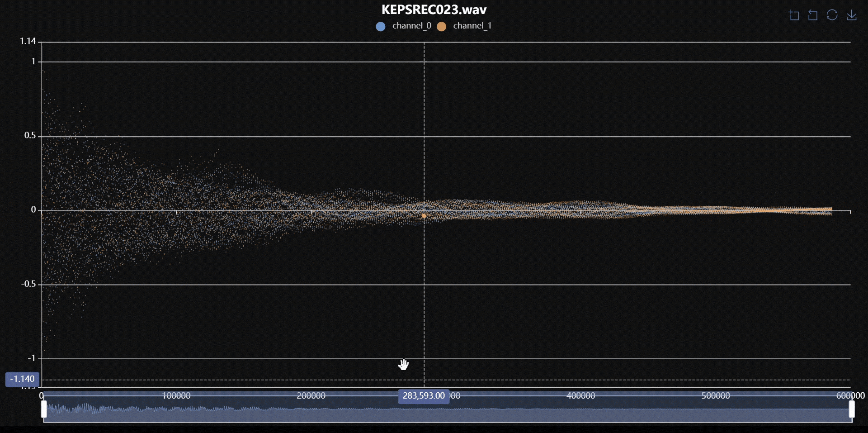The height and width of the screenshot is (433, 868).
Task: Click the 500000 x-axis tick label
Action: pyautogui.click(x=716, y=396)
